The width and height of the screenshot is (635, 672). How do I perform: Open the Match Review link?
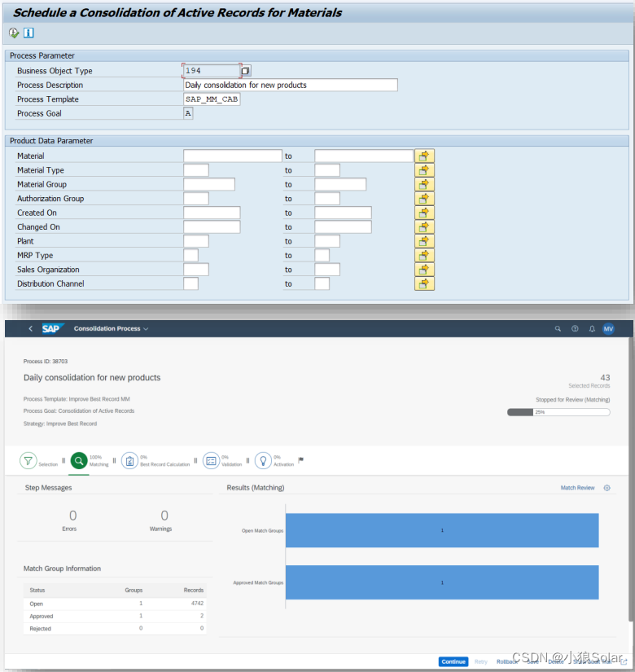pyautogui.click(x=577, y=488)
